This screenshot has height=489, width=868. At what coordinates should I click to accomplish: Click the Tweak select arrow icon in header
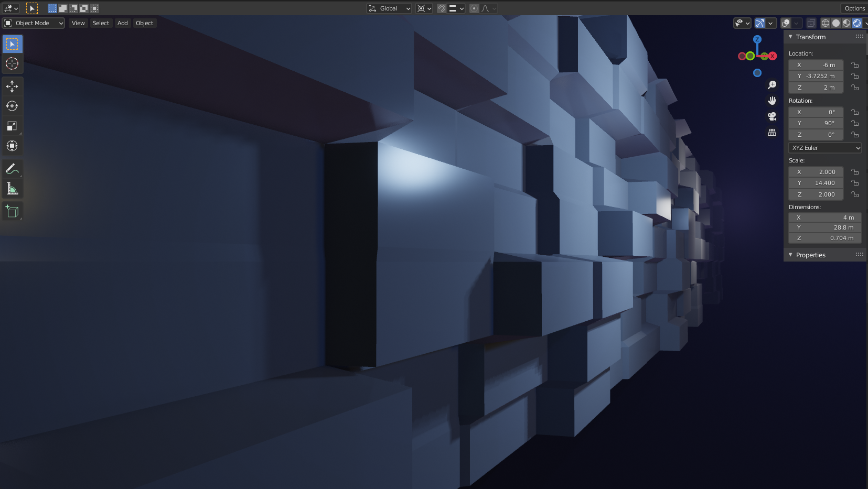(x=32, y=8)
